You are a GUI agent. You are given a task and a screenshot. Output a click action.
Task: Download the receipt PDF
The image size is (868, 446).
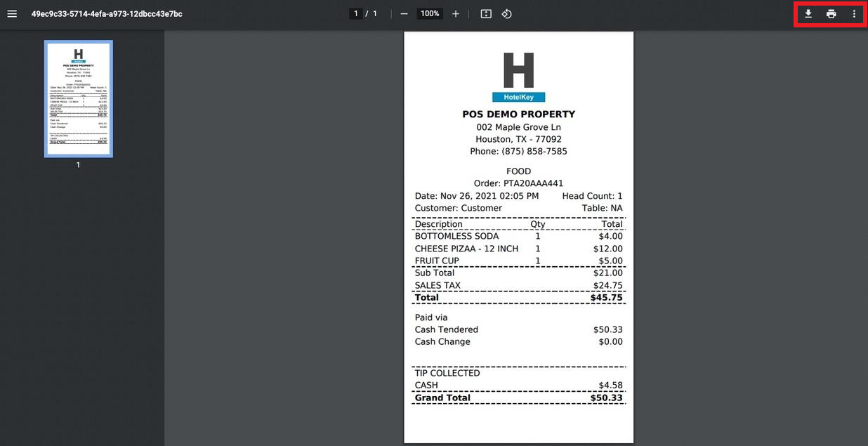[807, 13]
